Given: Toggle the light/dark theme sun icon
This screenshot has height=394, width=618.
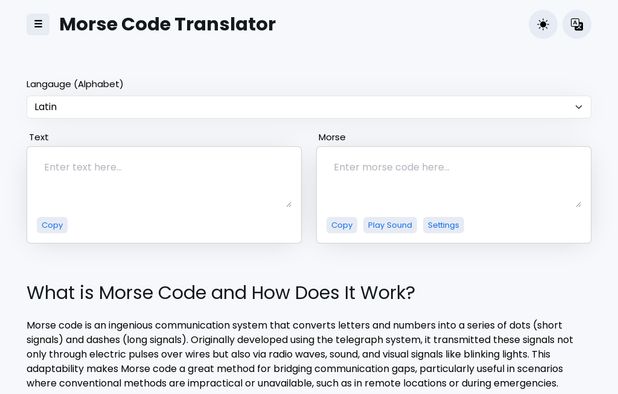Looking at the screenshot, I should 543,24.
